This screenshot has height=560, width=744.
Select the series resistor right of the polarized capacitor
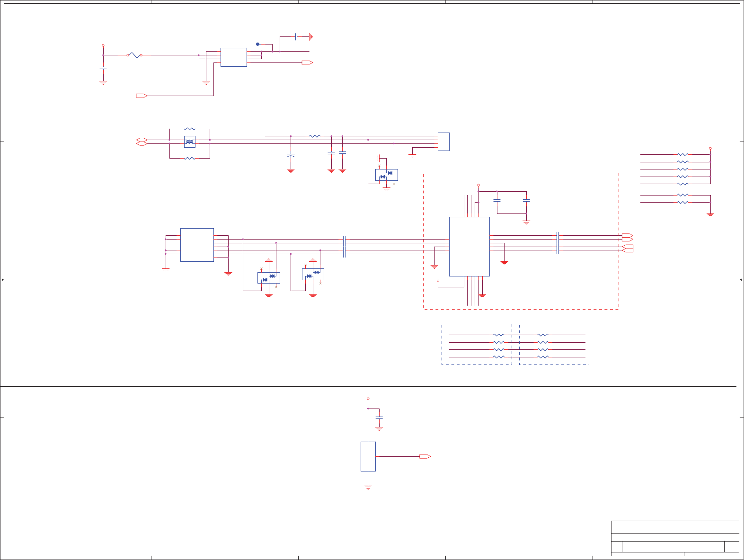[x=315, y=136]
